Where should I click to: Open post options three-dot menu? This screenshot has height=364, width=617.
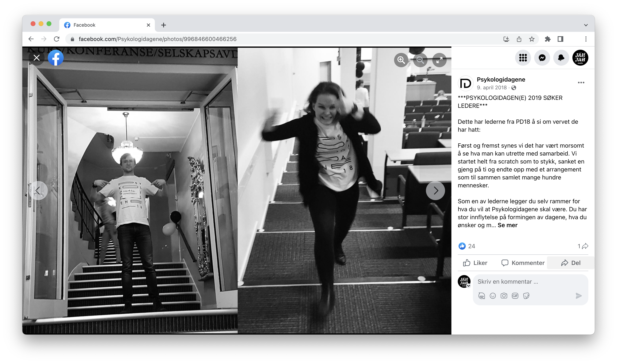click(581, 83)
